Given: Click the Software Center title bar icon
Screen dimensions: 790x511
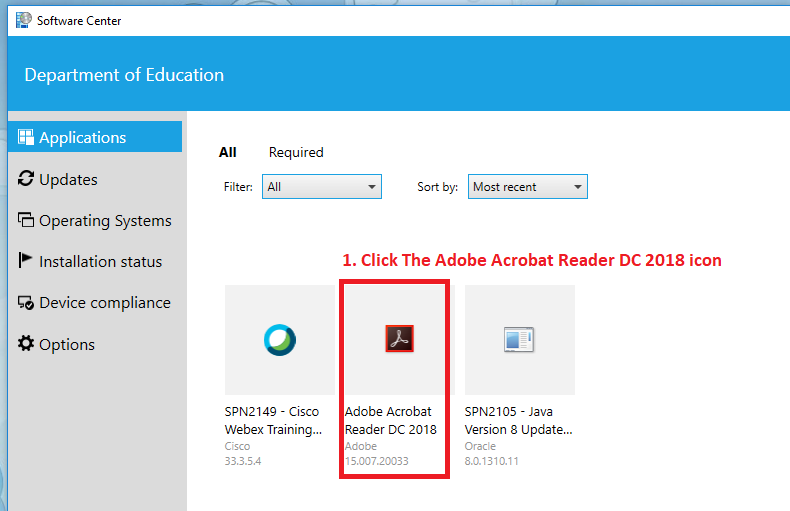Looking at the screenshot, I should point(23,20).
